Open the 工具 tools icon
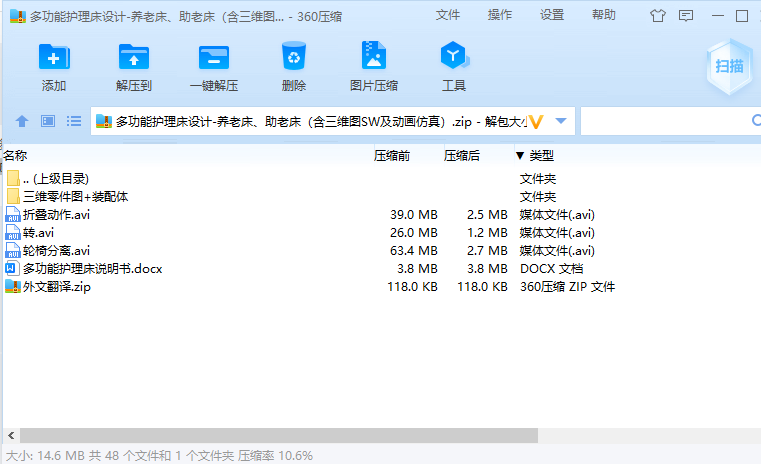Image resolution: width=761 pixels, height=464 pixels. 454,55
